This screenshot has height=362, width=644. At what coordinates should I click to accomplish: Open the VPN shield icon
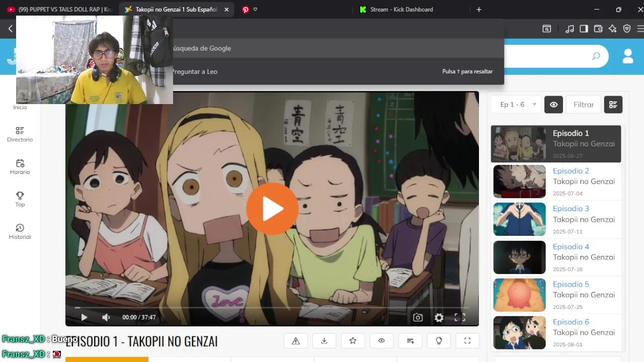click(x=627, y=29)
